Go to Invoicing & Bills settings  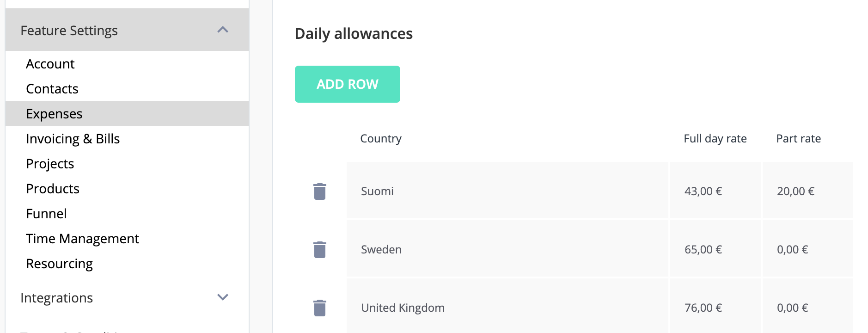(x=73, y=139)
